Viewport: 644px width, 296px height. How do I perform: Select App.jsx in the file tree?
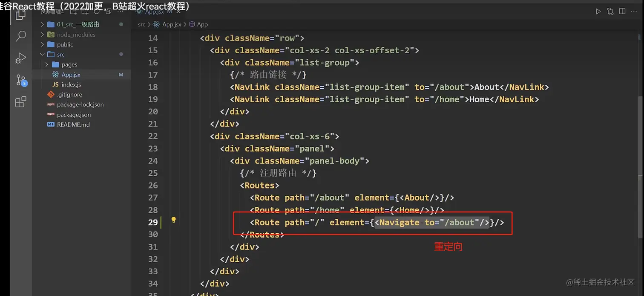pyautogui.click(x=81, y=75)
